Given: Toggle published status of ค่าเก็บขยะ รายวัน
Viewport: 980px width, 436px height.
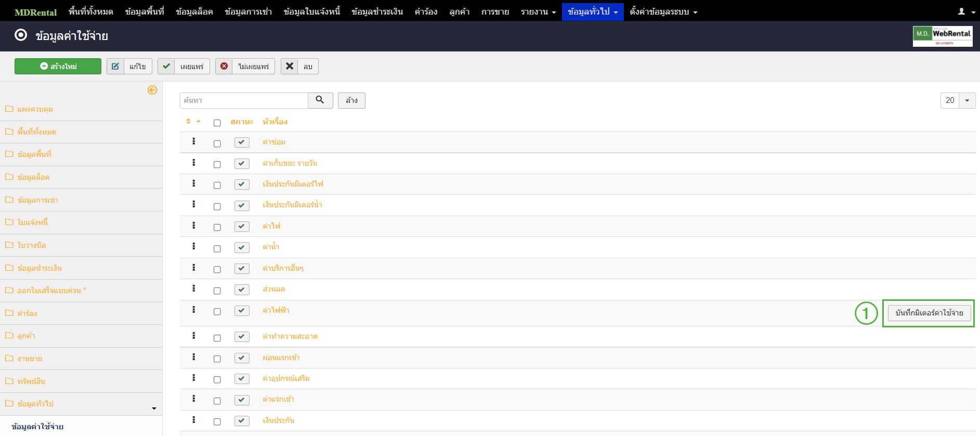Looking at the screenshot, I should click(242, 163).
